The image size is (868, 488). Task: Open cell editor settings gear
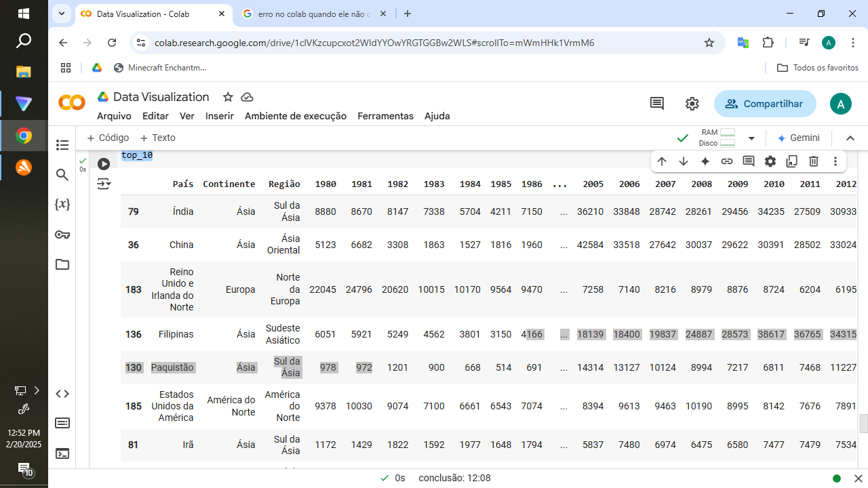click(770, 161)
